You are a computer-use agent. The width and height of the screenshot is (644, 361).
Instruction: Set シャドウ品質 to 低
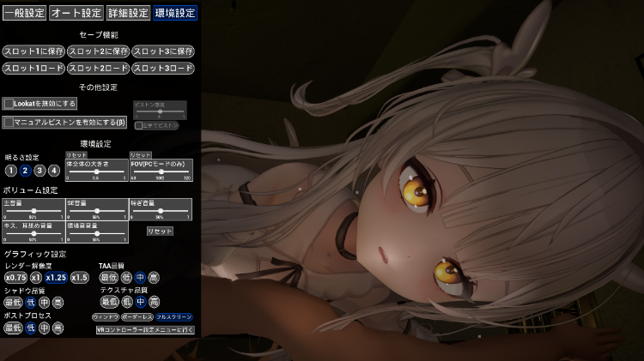[30, 303]
